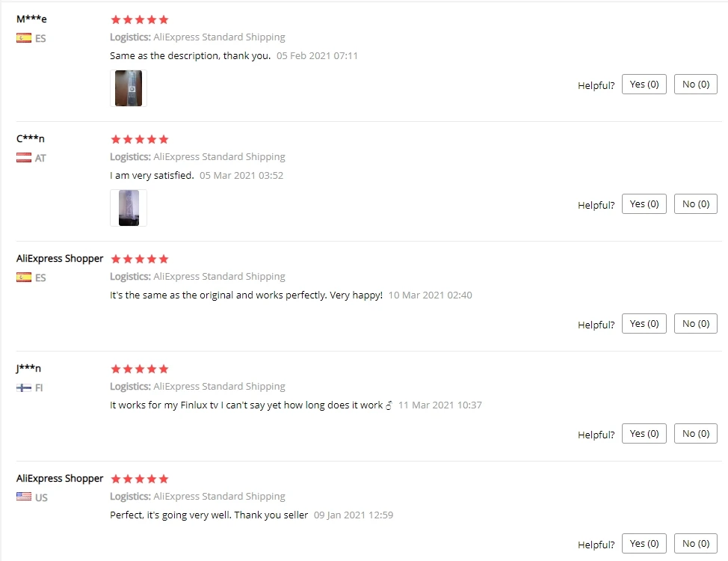Vote No (0) on the Finlux tv review

(696, 434)
